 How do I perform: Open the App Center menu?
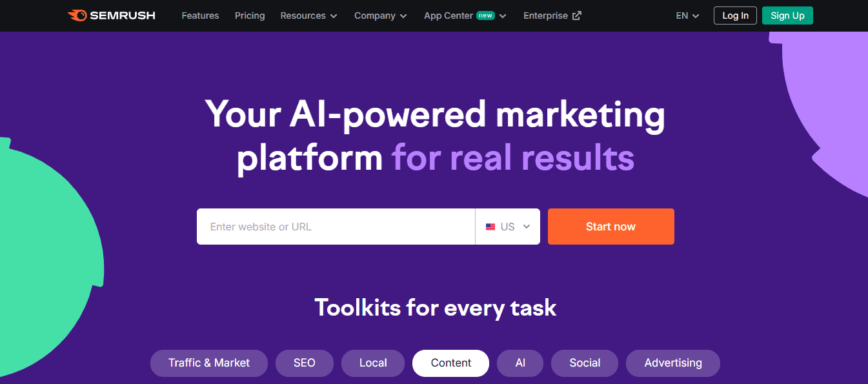465,15
